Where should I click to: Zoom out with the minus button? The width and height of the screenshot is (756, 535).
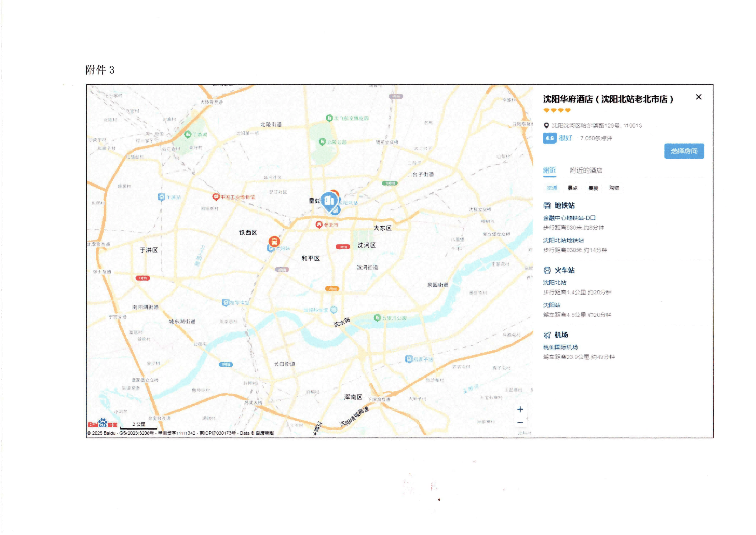(x=520, y=422)
